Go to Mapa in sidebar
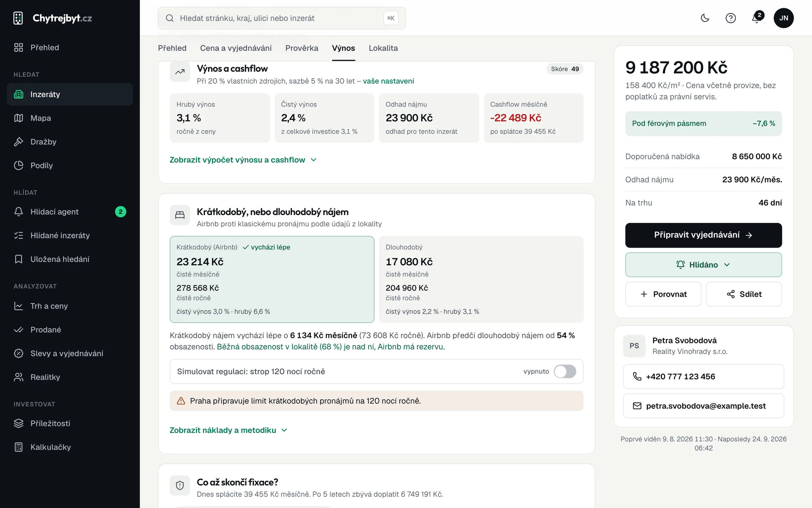The width and height of the screenshot is (812, 508). 70,118
